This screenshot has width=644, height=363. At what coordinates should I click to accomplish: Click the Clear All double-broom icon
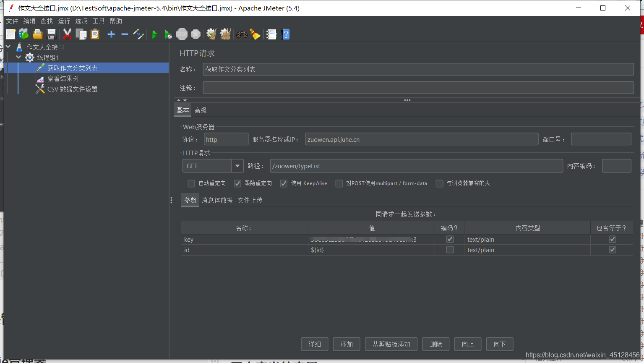(225, 34)
